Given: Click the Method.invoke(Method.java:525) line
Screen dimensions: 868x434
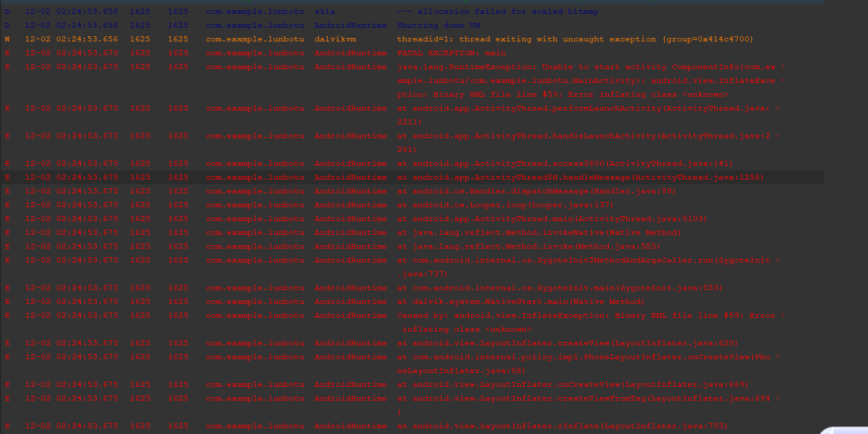Looking at the screenshot, I should click(x=529, y=246).
